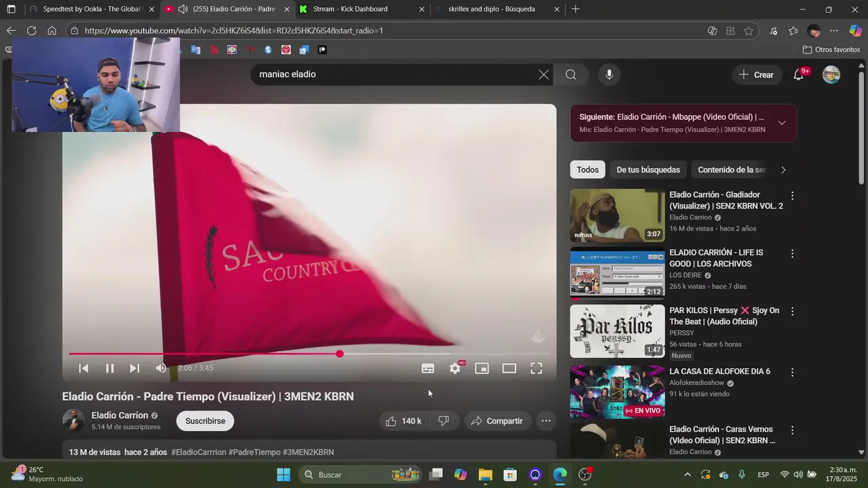868x488 pixels.
Task: Click the #PadreTiempo hashtag
Action: point(254,452)
